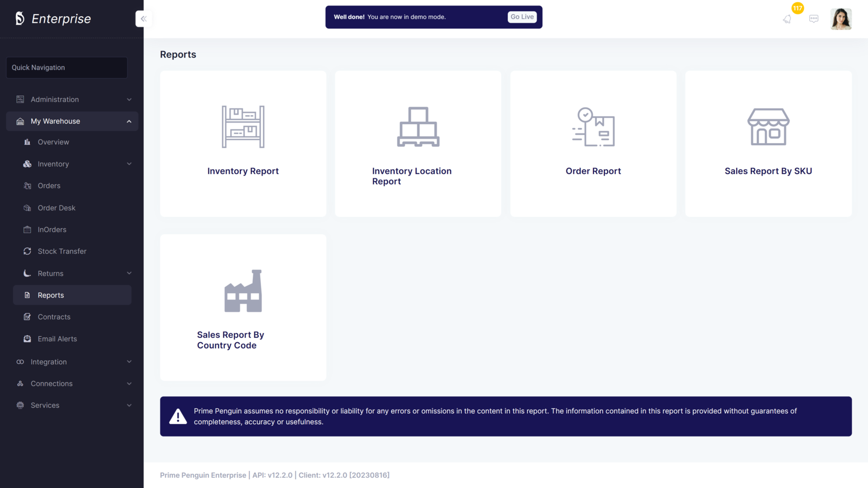This screenshot has width=868, height=488.
Task: Expand the Administration menu chevron
Action: 129,99
